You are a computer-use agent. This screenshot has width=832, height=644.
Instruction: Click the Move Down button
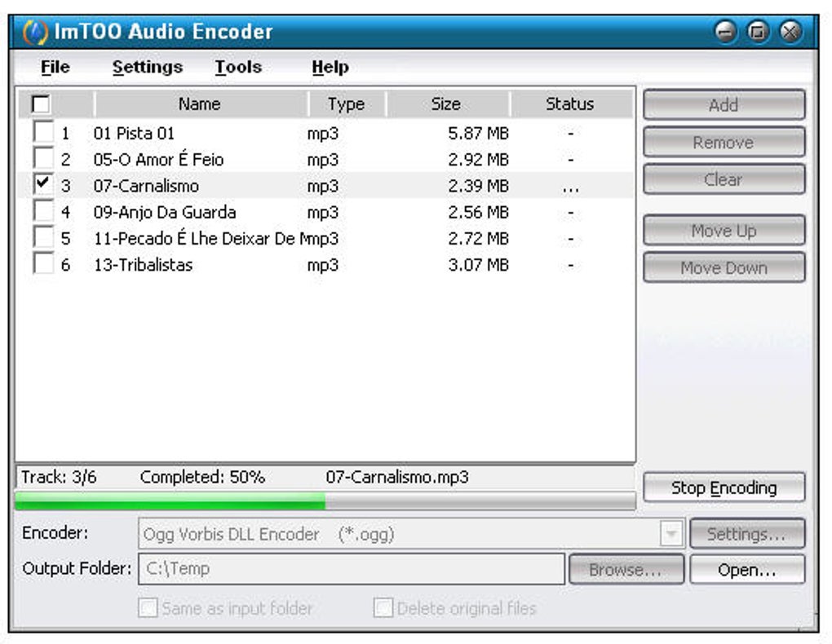724,268
